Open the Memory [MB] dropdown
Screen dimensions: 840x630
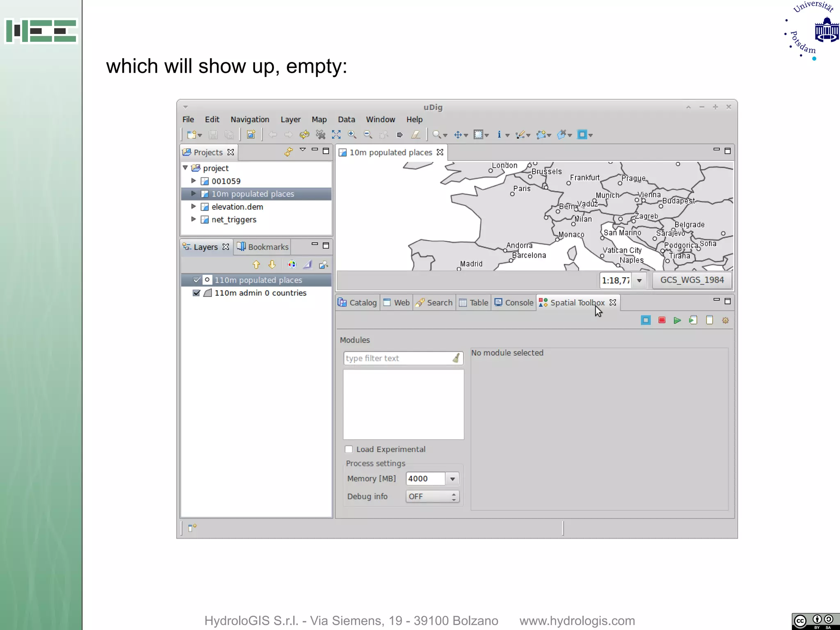pyautogui.click(x=452, y=479)
